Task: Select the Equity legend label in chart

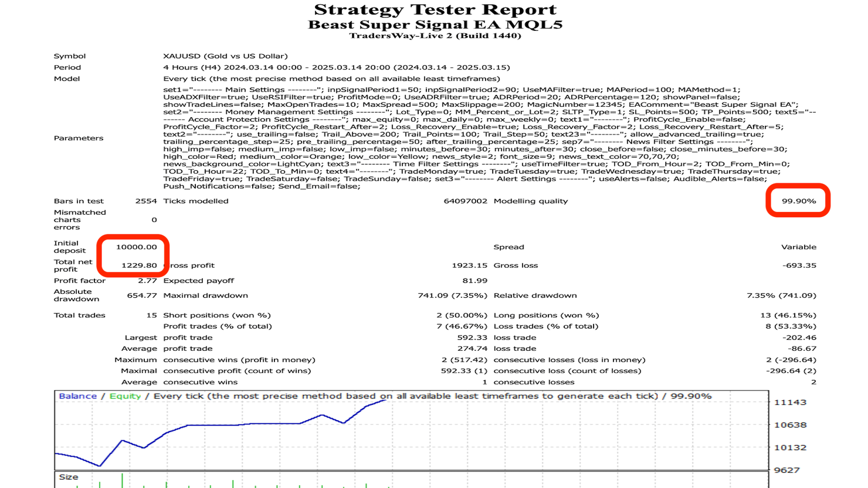Action: pyautogui.click(x=125, y=396)
